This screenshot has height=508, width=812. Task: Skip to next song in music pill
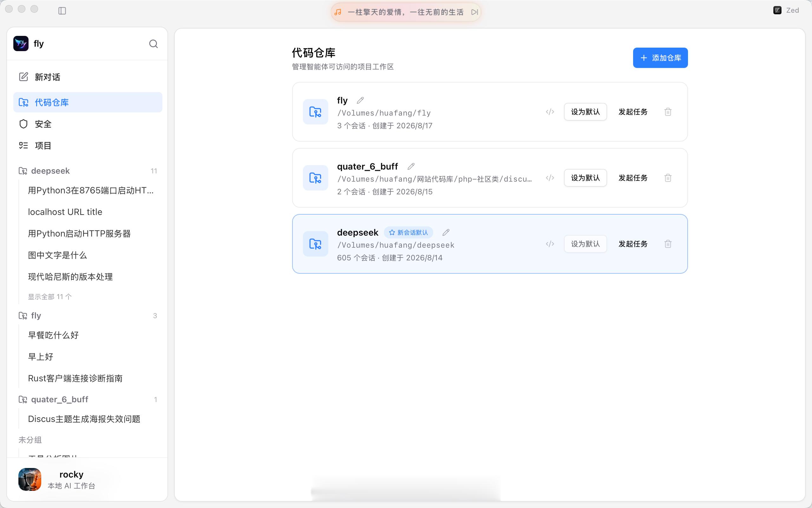[x=475, y=12]
